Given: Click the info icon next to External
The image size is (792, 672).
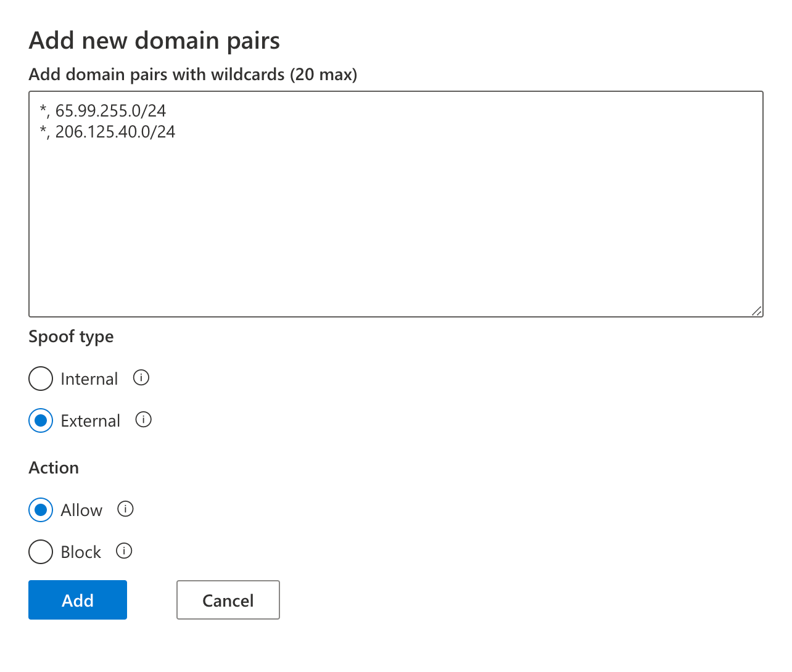Looking at the screenshot, I should click(143, 420).
